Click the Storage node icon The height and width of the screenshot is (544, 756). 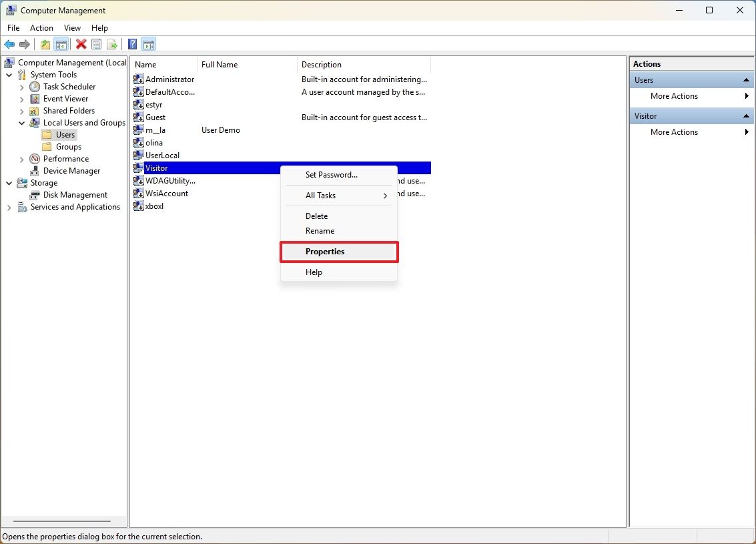coord(22,183)
